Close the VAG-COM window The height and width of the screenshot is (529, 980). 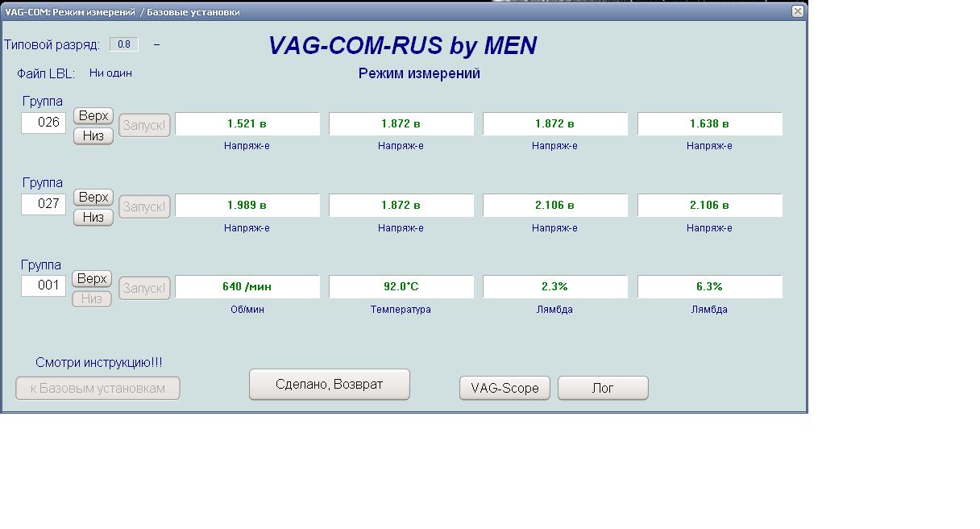[x=797, y=11]
